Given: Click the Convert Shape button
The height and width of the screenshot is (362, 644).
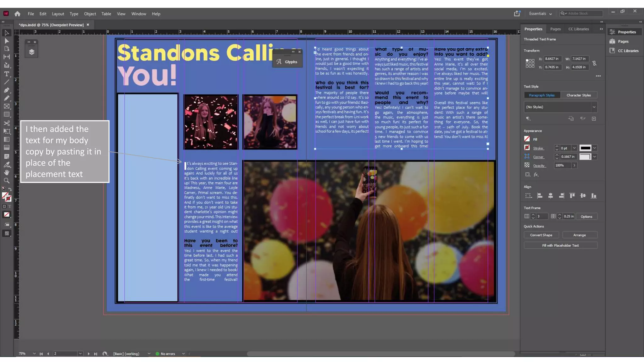Looking at the screenshot, I should point(541,235).
